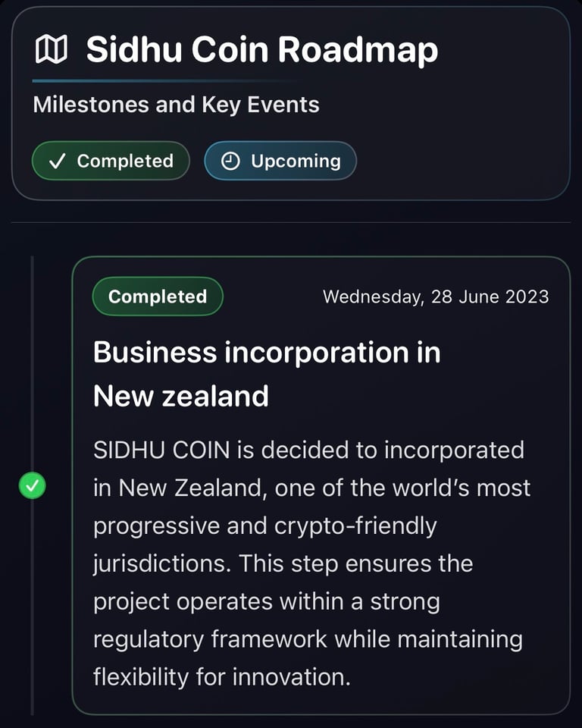Screen dimensions: 582x728
Task: Click the Milestones and Key Events subtitle
Action: [176, 105]
